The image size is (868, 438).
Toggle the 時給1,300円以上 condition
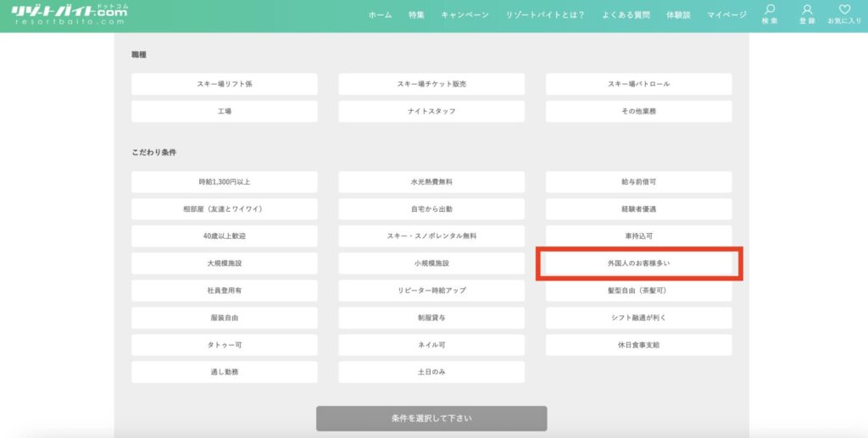pyautogui.click(x=225, y=182)
